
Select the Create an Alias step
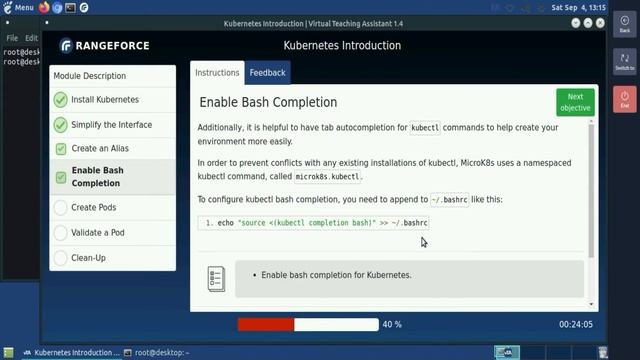pyautogui.click(x=113, y=149)
